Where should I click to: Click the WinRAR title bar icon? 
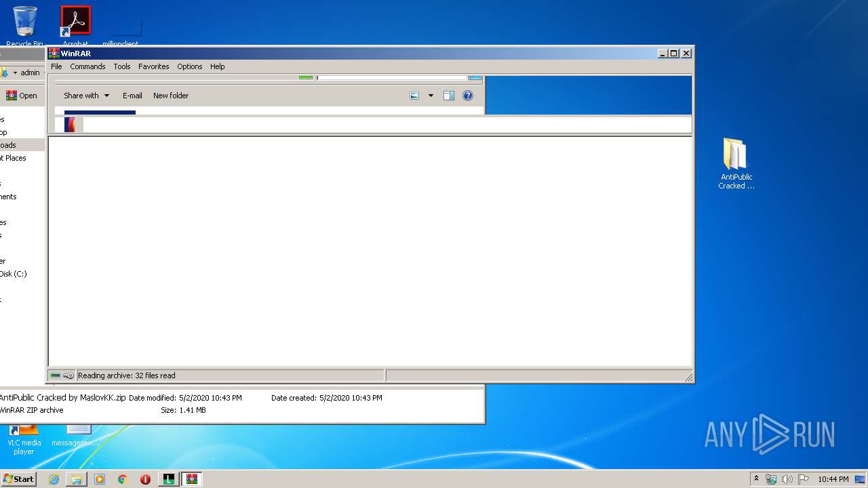(x=54, y=53)
